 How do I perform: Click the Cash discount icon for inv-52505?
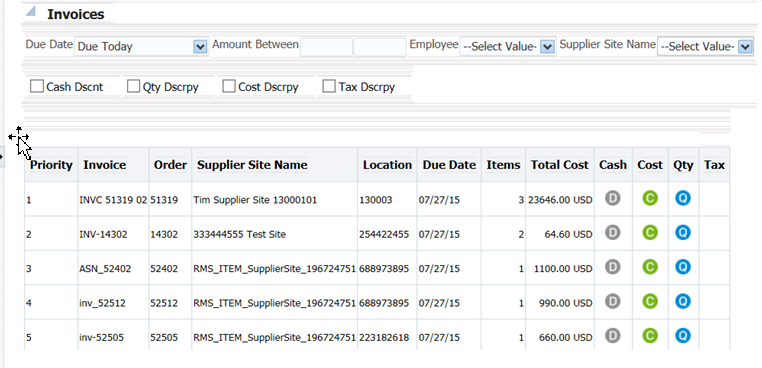point(612,335)
